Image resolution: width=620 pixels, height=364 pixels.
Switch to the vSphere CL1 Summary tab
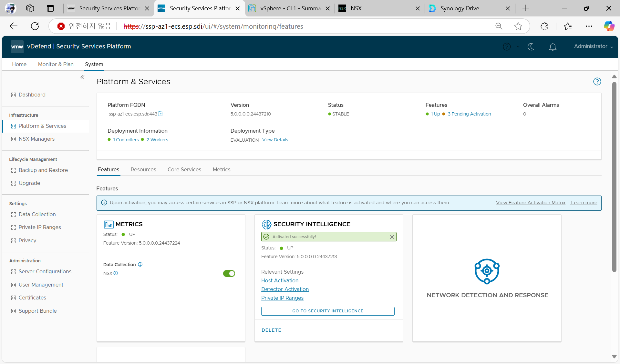point(290,8)
